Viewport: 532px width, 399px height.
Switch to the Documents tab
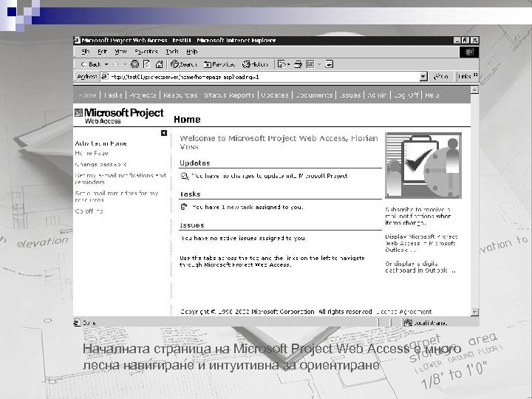pos(314,95)
